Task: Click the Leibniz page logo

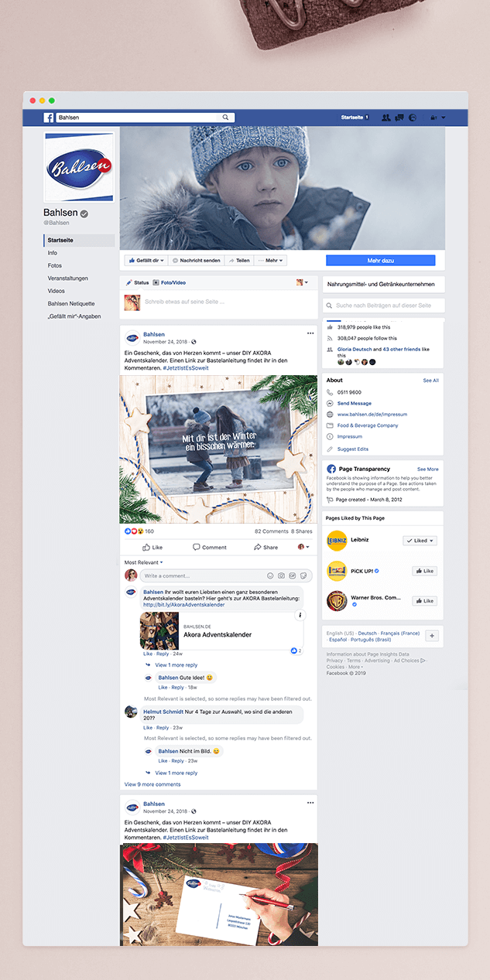Action: (x=337, y=541)
